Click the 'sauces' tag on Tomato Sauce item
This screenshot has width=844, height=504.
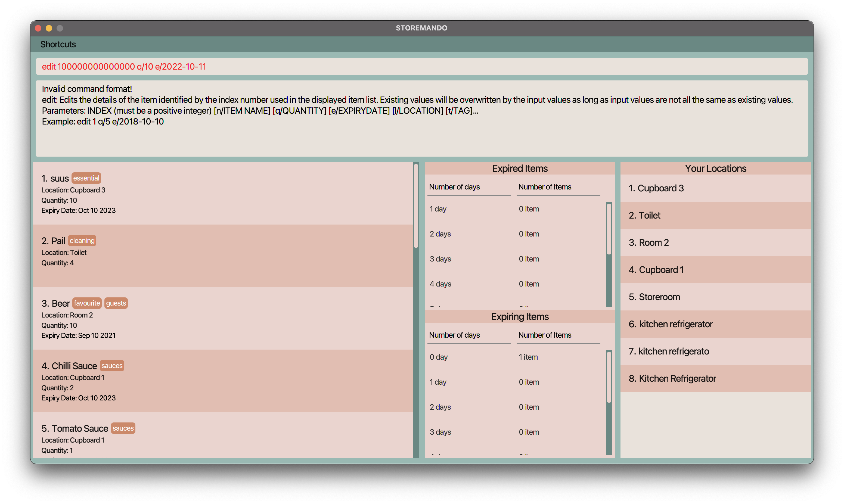[x=123, y=428]
